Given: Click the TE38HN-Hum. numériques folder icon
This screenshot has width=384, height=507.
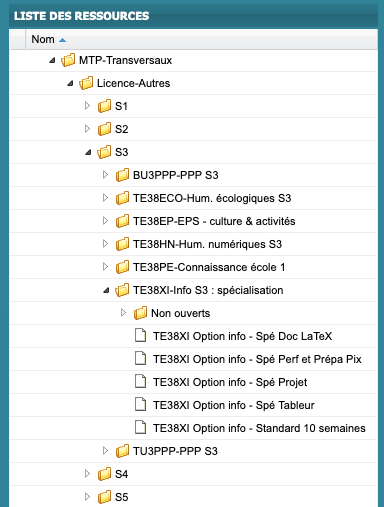Looking at the screenshot, I should click(x=122, y=244).
